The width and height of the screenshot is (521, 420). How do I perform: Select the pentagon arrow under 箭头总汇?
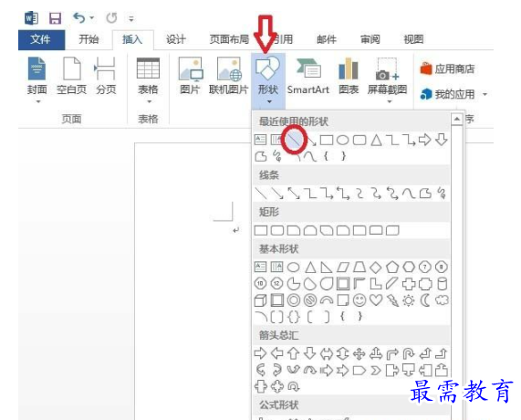point(359,370)
